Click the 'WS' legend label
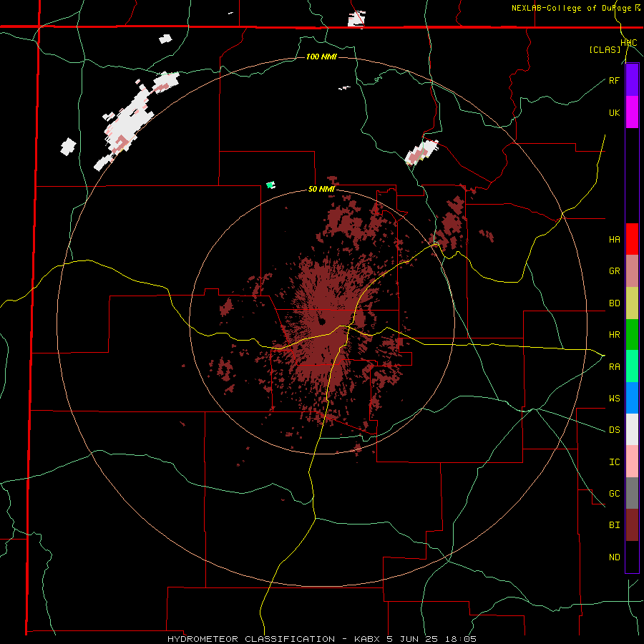Image resolution: width=644 pixels, height=644 pixels. click(x=614, y=398)
